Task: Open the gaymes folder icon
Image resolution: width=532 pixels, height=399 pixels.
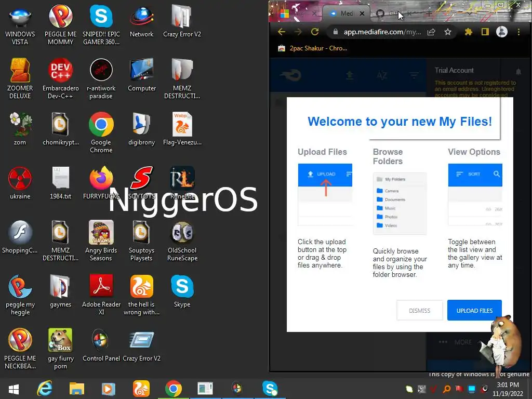Action: 60,291
